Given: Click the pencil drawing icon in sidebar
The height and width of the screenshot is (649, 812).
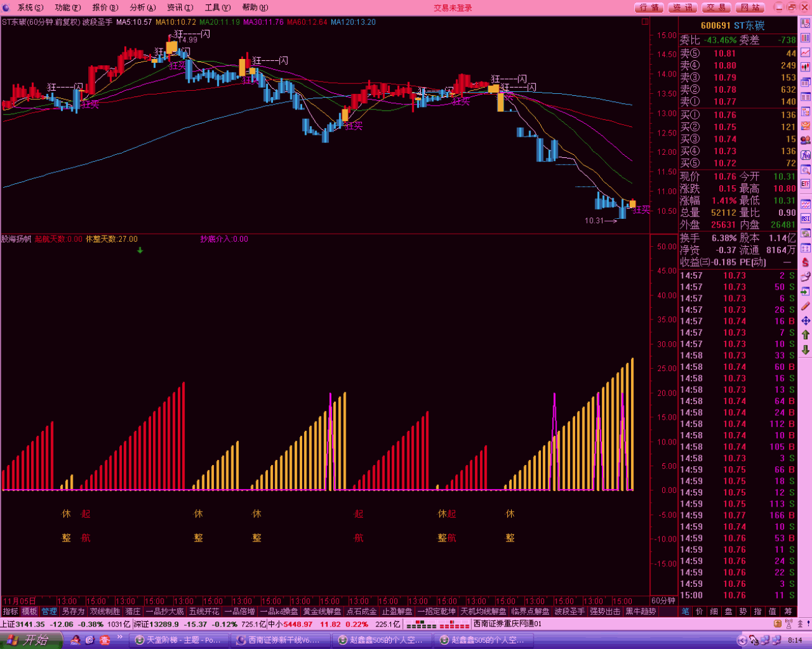Looking at the screenshot, I should tap(805, 306).
